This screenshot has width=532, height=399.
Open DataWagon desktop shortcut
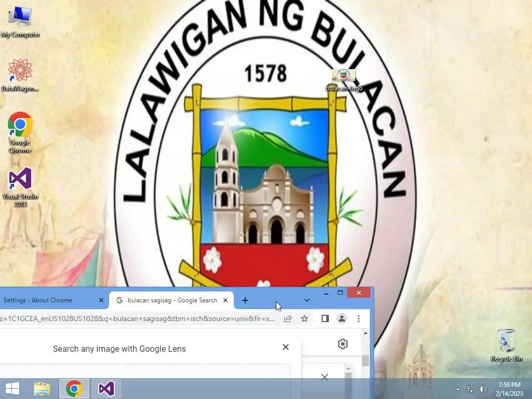click(20, 75)
